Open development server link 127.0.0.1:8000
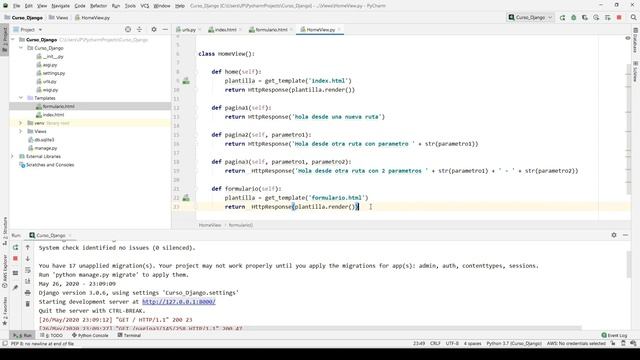The height and width of the screenshot is (360, 640). [179, 302]
